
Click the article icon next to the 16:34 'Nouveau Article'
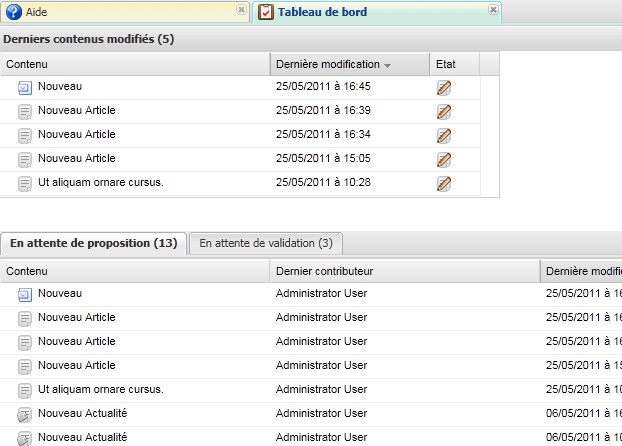(x=25, y=135)
